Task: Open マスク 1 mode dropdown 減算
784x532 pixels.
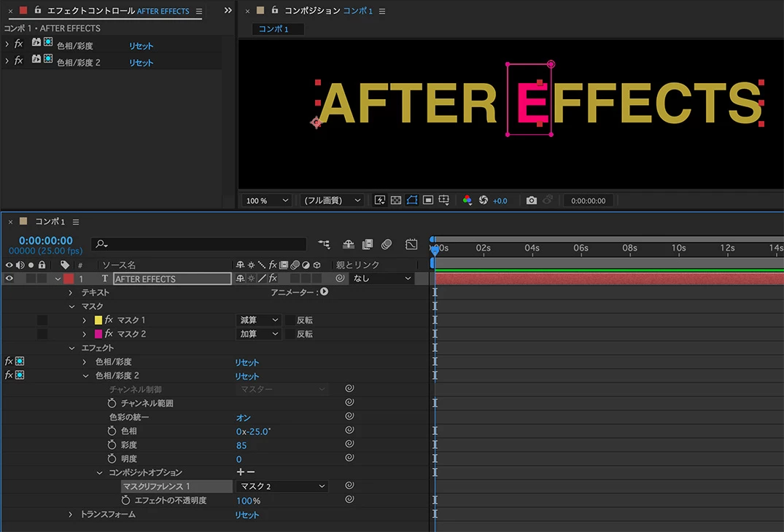Action: click(x=258, y=320)
